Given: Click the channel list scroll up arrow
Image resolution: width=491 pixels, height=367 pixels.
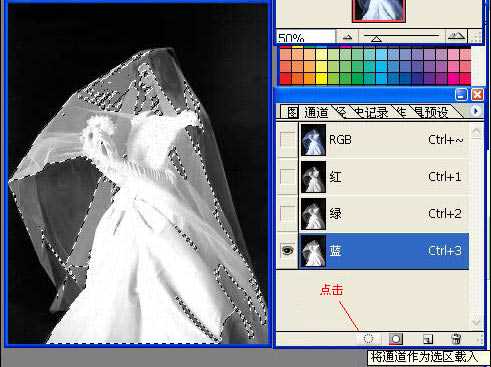Looking at the screenshot, I should (x=476, y=133).
